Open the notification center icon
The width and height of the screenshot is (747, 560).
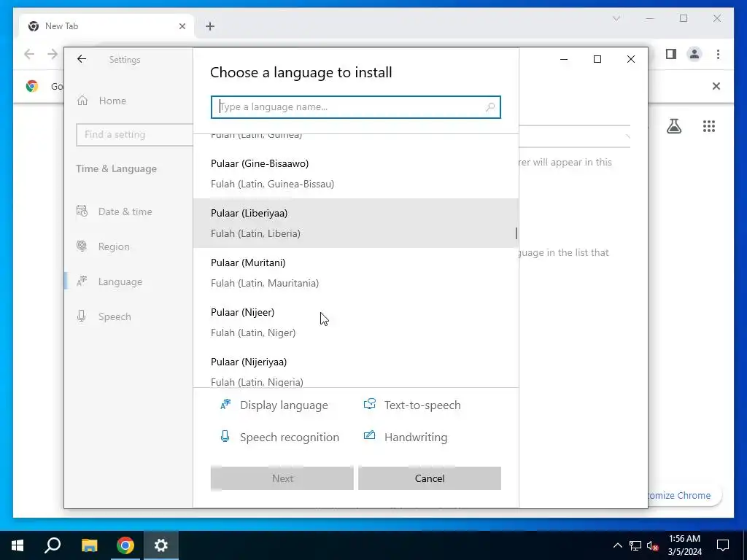[723, 545]
